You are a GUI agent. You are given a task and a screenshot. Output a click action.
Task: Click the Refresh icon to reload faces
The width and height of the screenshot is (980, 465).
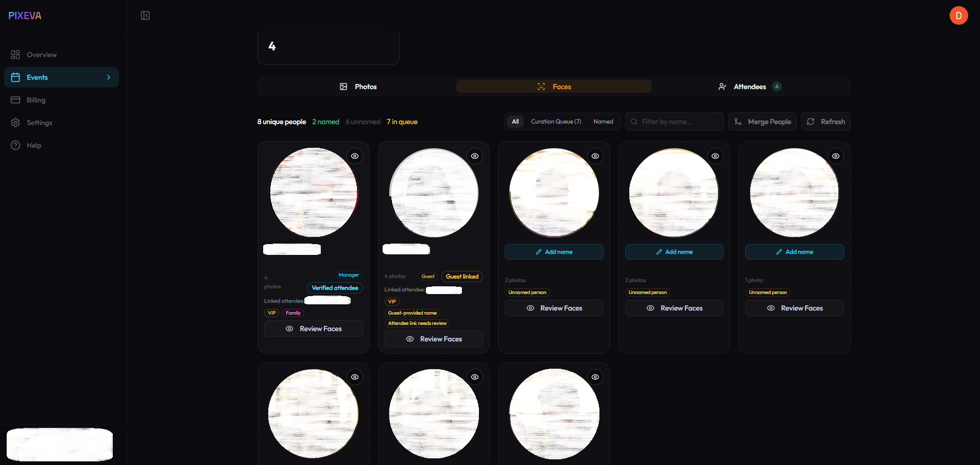[811, 122]
